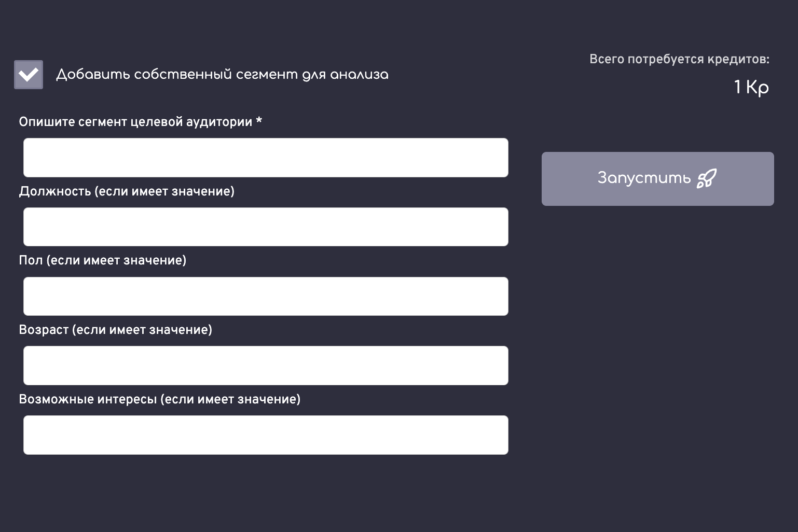Click the '1 Кр' credits amount
This screenshot has width=798, height=532.
[x=751, y=87]
